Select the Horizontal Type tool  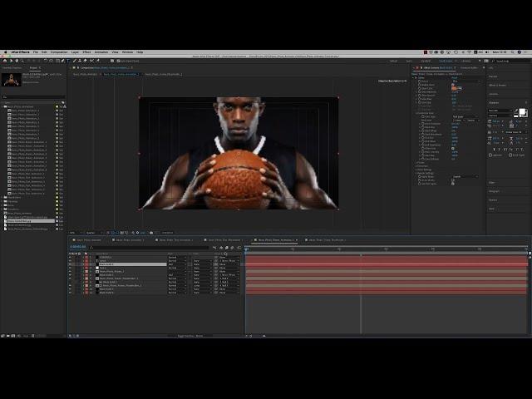[x=68, y=61]
